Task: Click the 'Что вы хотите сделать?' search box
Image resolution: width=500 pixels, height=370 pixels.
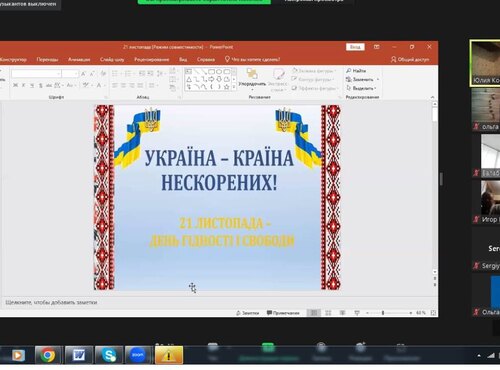Action: (x=252, y=59)
